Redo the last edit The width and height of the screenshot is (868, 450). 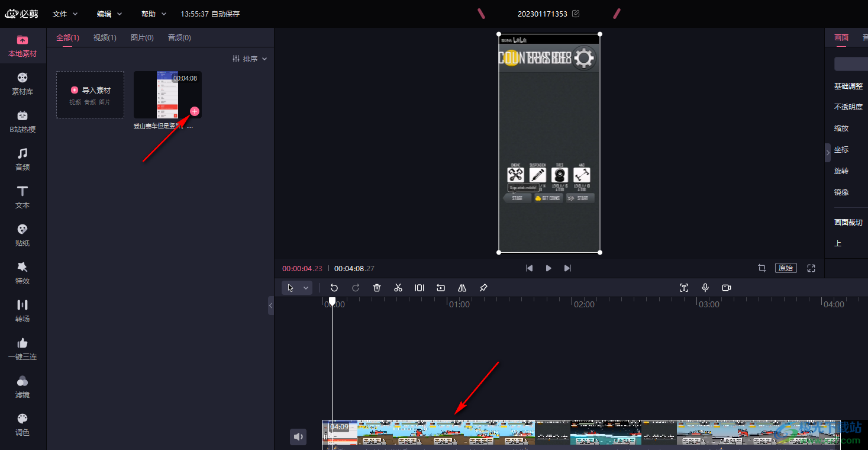[356, 288]
